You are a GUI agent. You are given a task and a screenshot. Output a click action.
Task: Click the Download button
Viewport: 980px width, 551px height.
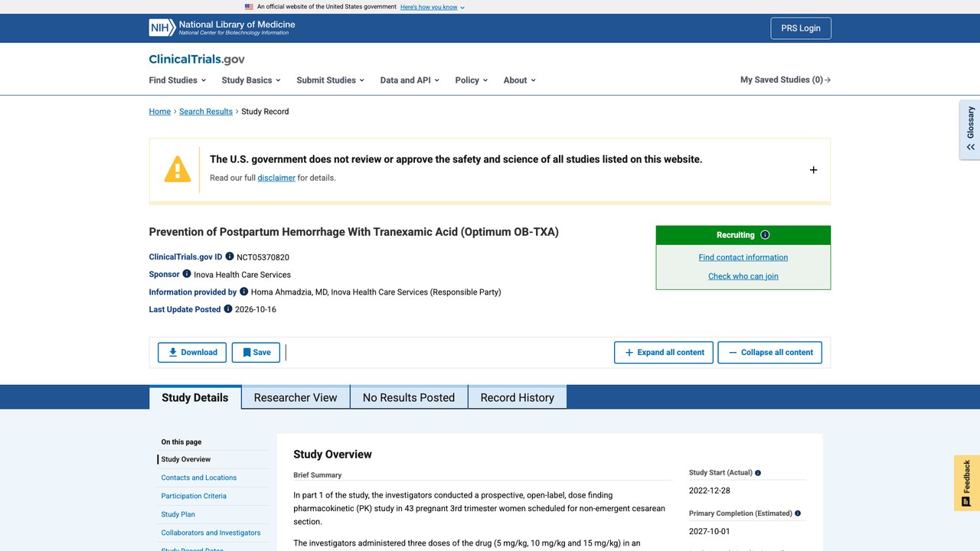192,352
